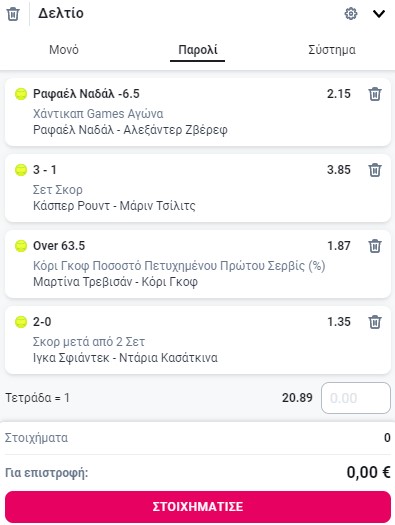Click the Τετράδα = 1 combination row
This screenshot has width=395, height=525.
tap(198, 398)
